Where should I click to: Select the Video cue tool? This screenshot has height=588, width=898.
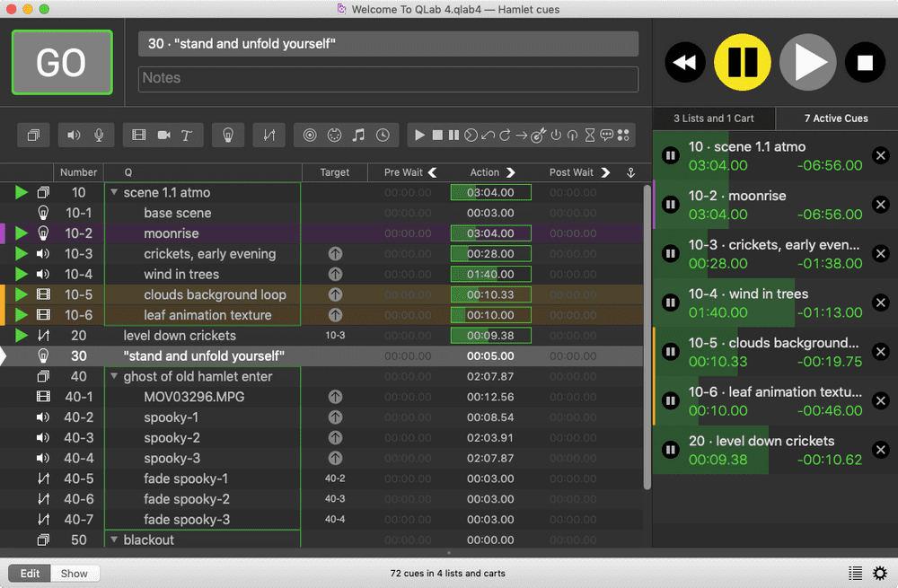138,135
